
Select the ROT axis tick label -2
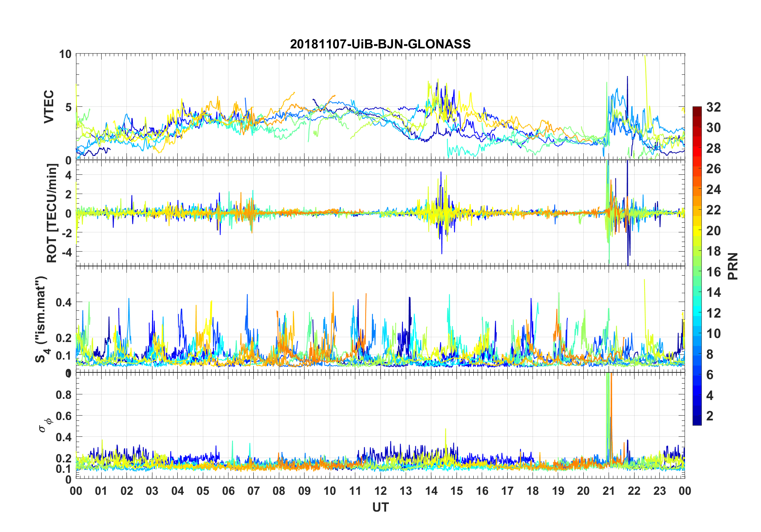[66, 233]
